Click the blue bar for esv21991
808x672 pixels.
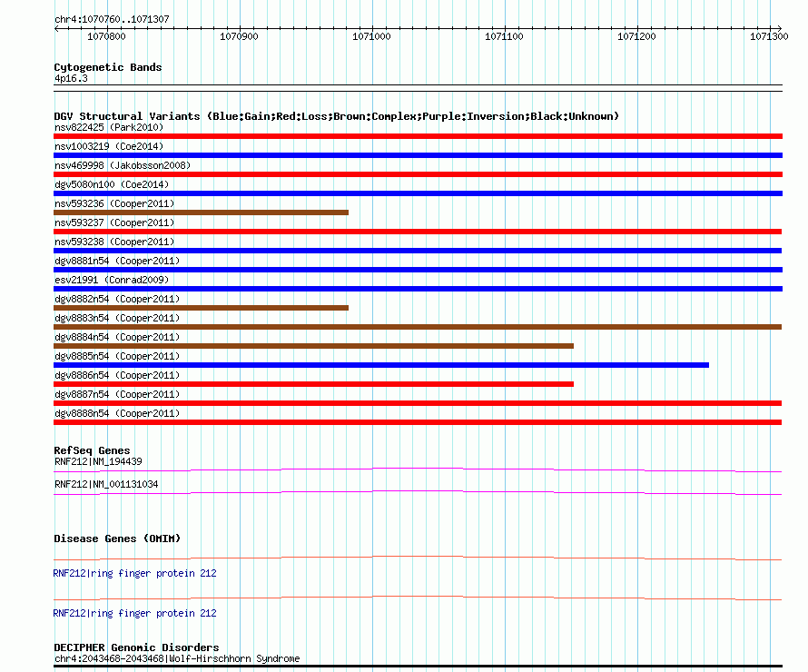[x=418, y=289]
